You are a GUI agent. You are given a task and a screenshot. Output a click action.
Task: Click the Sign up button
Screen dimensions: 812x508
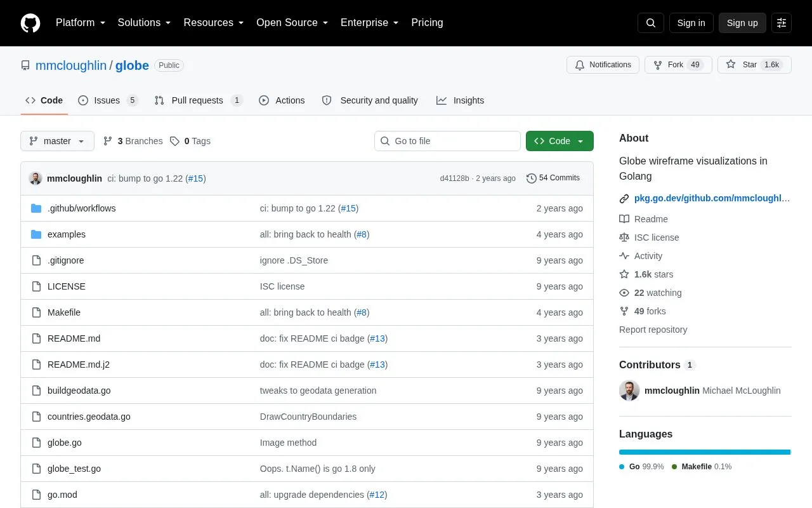click(742, 23)
